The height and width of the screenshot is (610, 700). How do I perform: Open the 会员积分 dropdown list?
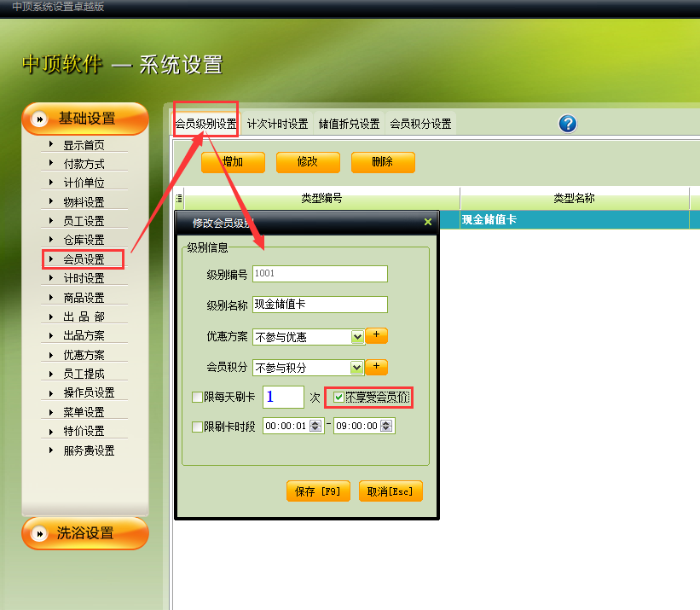[356, 368]
